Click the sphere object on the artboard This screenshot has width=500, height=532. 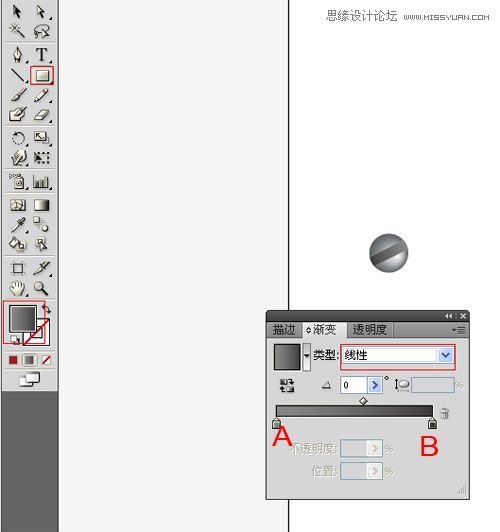[388, 253]
